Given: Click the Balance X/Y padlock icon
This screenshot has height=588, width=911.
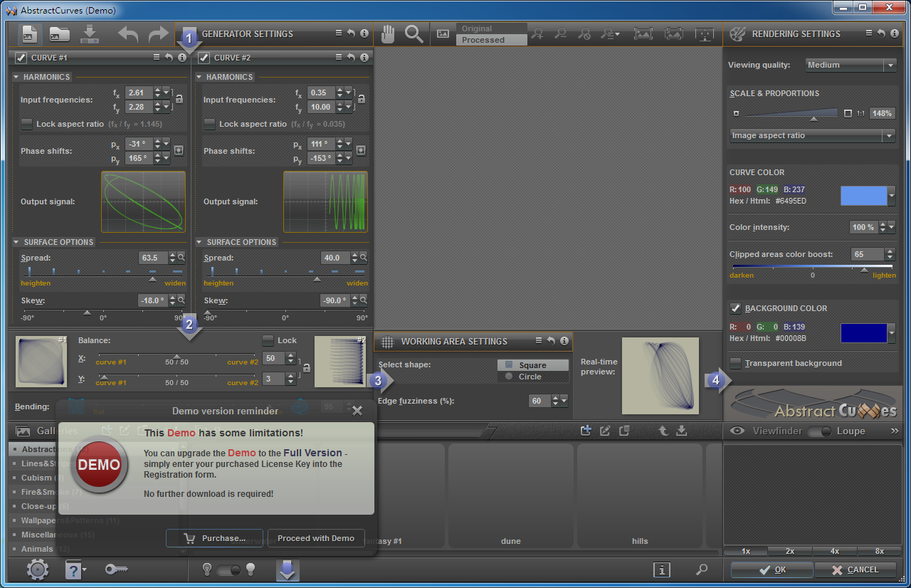Looking at the screenshot, I should [x=307, y=368].
